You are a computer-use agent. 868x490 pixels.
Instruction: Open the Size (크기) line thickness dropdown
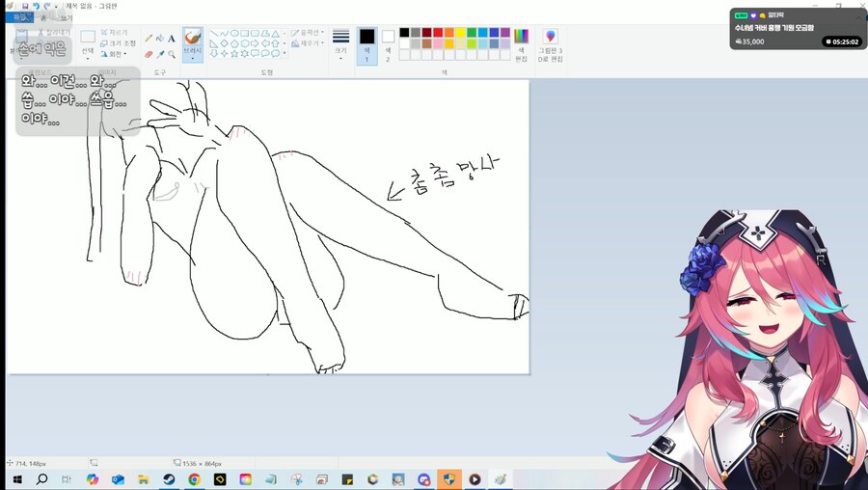[x=341, y=44]
